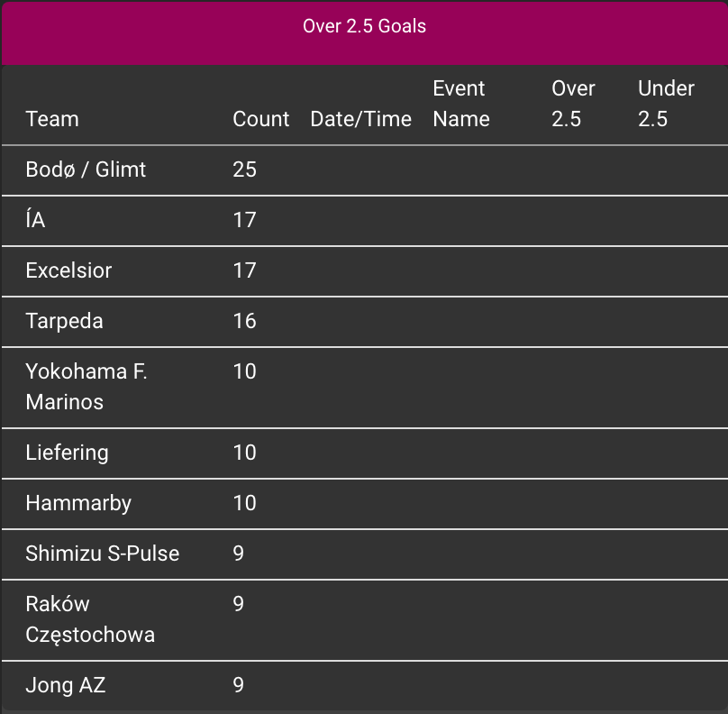This screenshot has width=728, height=714.
Task: Click count 9 in the Jong AZ row
Action: (x=239, y=685)
